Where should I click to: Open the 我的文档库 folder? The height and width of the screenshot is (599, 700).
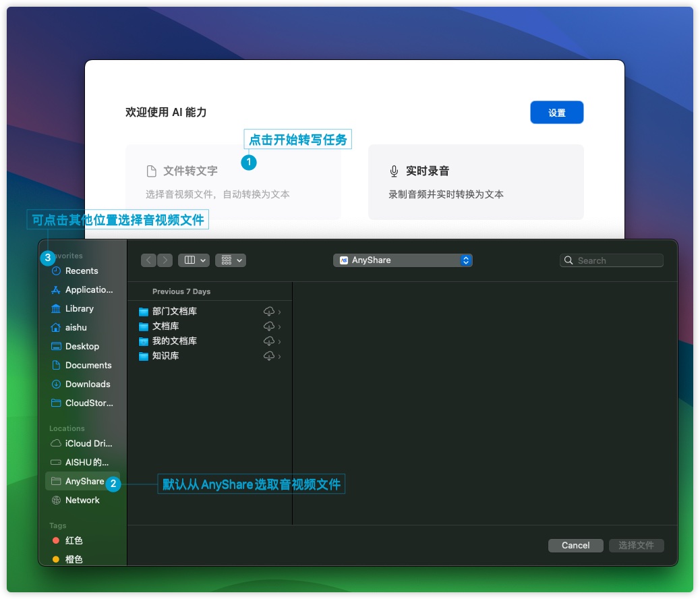coord(210,341)
